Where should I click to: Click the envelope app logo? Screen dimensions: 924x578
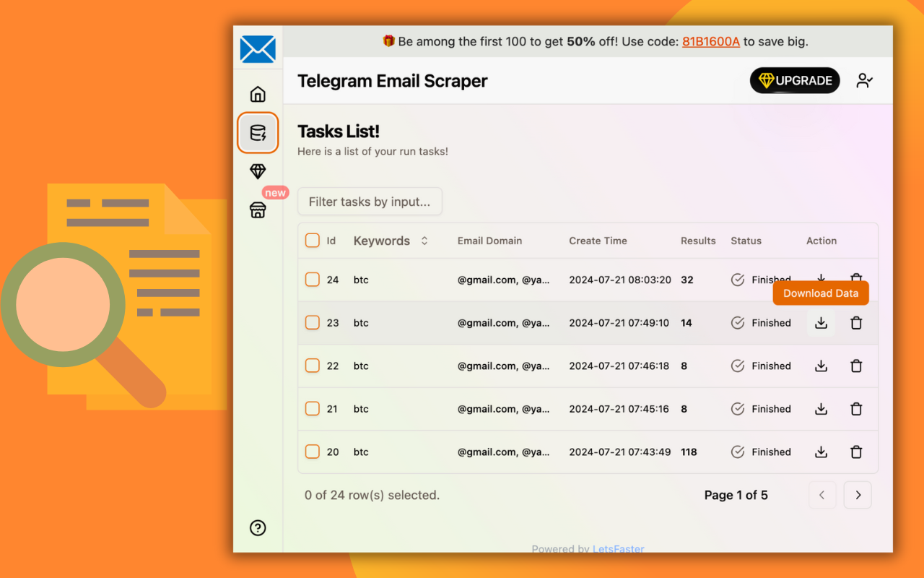[258, 50]
